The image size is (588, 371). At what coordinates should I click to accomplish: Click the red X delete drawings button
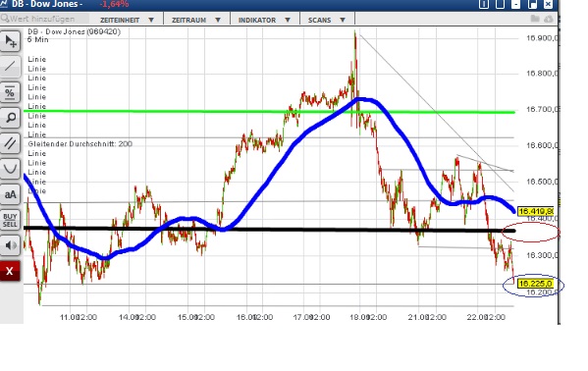tap(10, 271)
